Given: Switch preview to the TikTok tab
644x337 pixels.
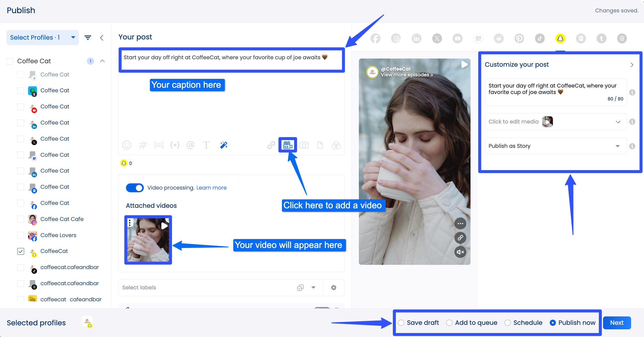Looking at the screenshot, I should click(540, 38).
